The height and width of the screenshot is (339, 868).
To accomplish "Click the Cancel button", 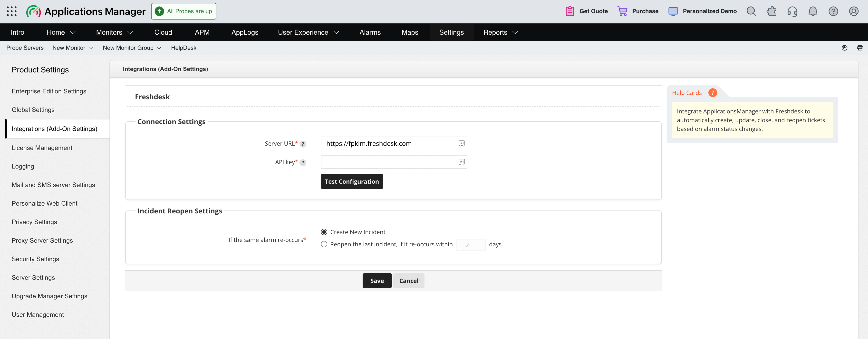I will pyautogui.click(x=409, y=281).
